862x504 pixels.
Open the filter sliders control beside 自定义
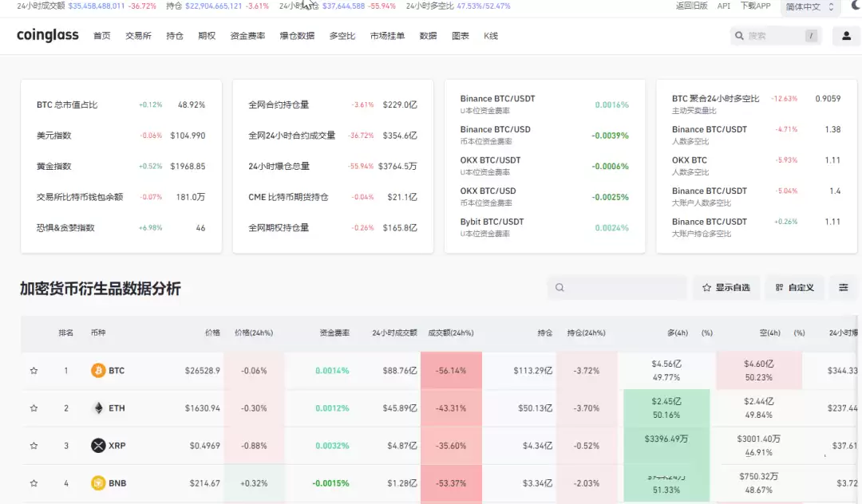pos(844,287)
